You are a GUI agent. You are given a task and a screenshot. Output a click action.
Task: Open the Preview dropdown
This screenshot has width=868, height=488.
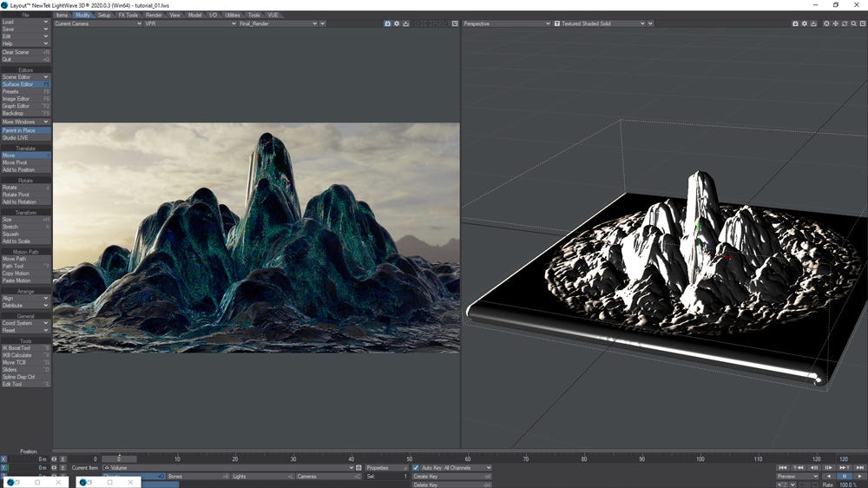click(x=798, y=477)
